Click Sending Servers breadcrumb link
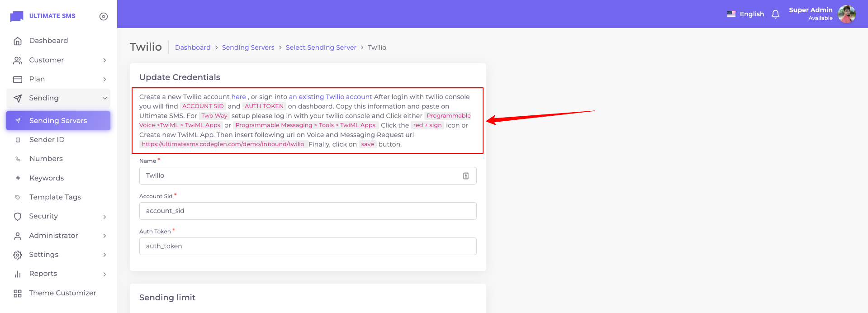The height and width of the screenshot is (313, 868). click(248, 47)
